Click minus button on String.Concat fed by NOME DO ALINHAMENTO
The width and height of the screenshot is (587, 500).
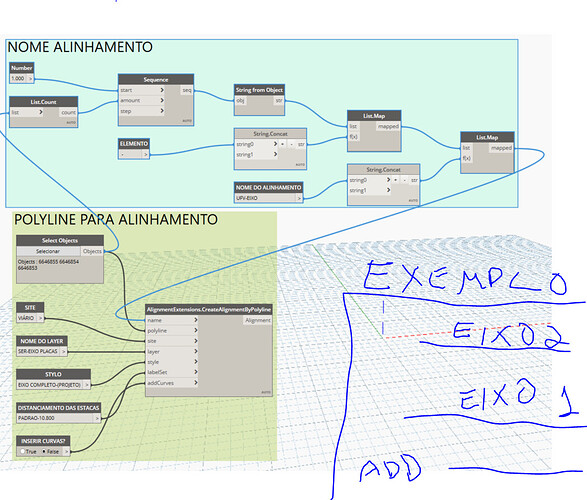click(404, 180)
